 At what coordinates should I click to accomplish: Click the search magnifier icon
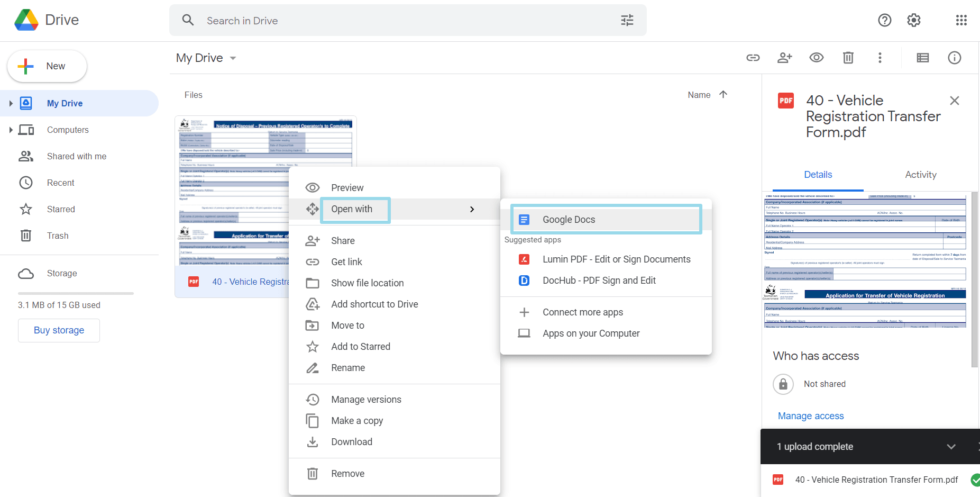pos(188,20)
